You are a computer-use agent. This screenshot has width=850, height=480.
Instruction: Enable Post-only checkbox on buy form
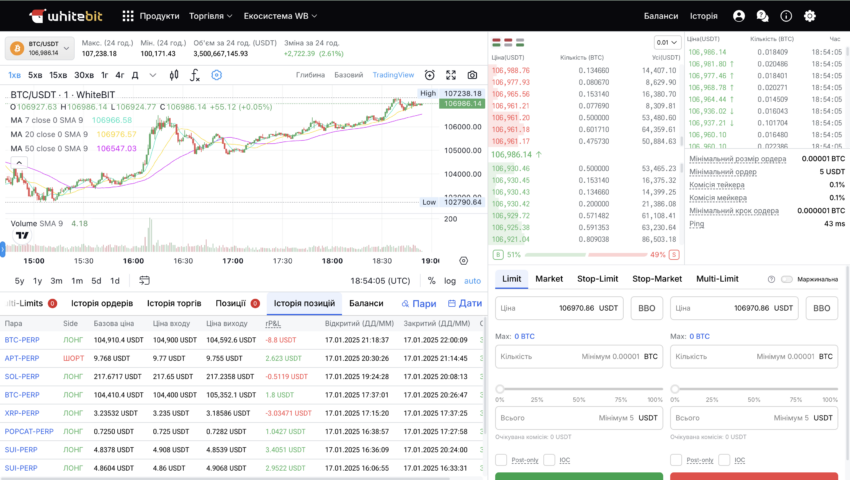point(501,460)
